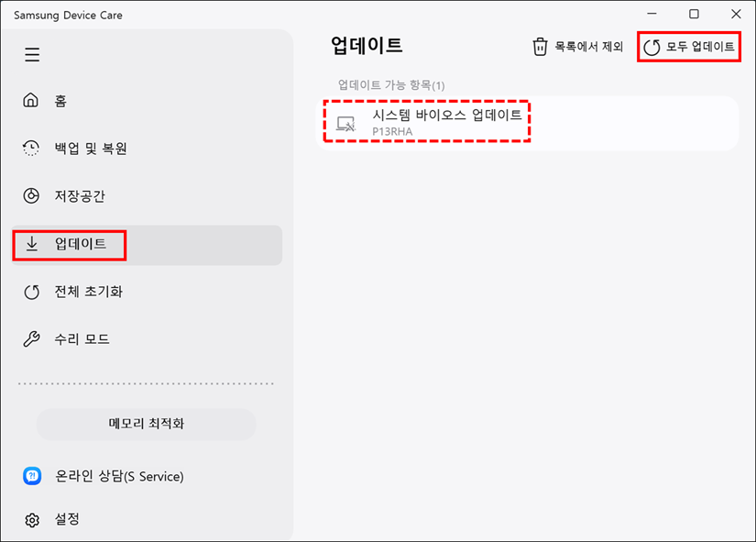Image resolution: width=756 pixels, height=542 pixels.
Task: Minimize the Samsung Device Care window
Action: [652, 14]
